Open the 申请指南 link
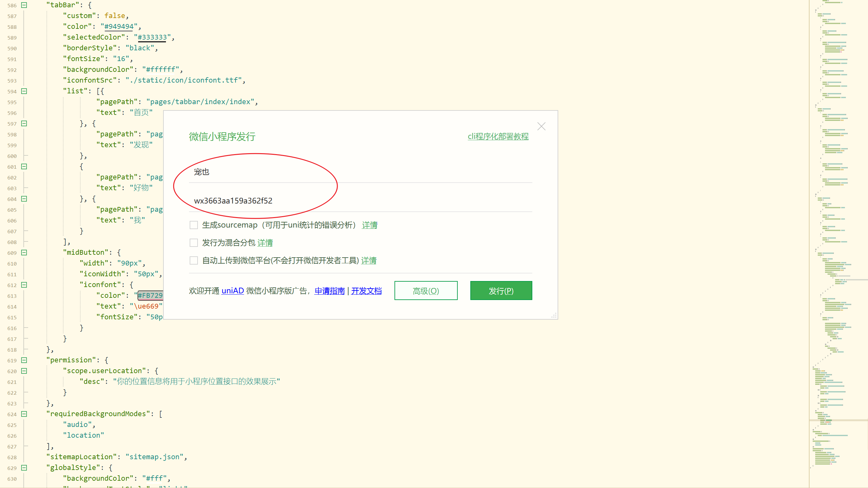This screenshot has height=488, width=868. pos(329,291)
